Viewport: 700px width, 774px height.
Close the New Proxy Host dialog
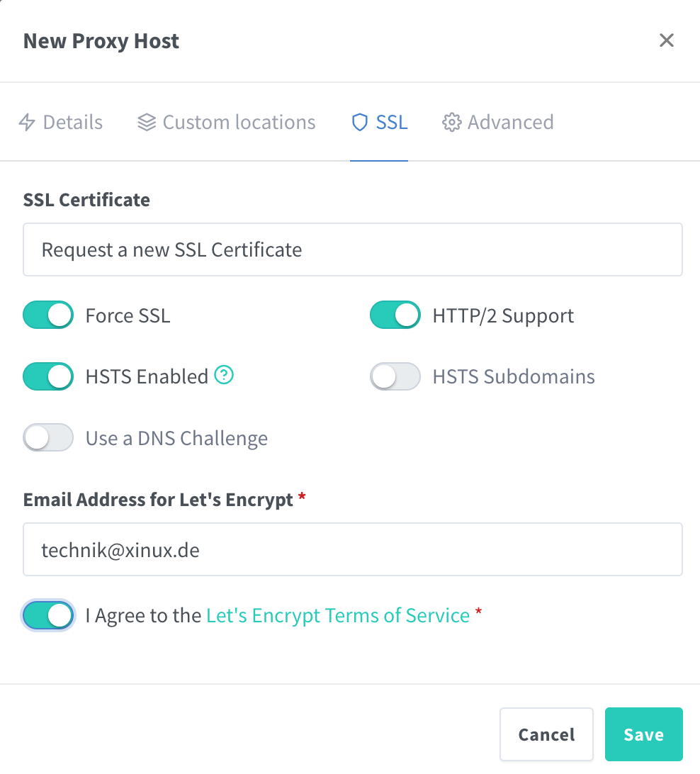pos(666,40)
